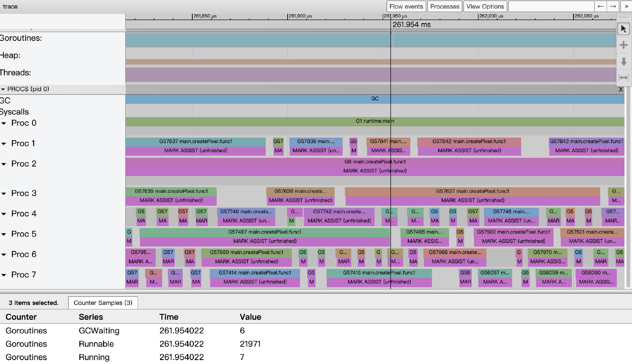Click the previous left-arrow navigation button

[600, 6]
